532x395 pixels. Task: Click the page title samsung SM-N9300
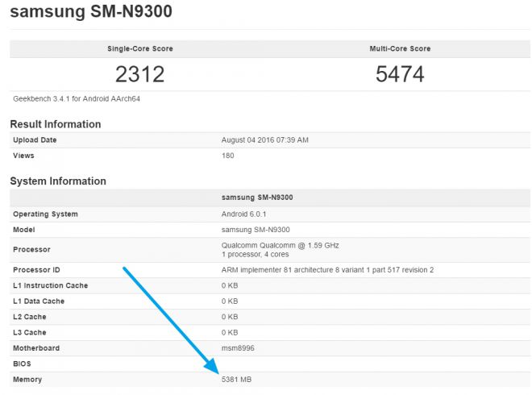[x=90, y=14]
